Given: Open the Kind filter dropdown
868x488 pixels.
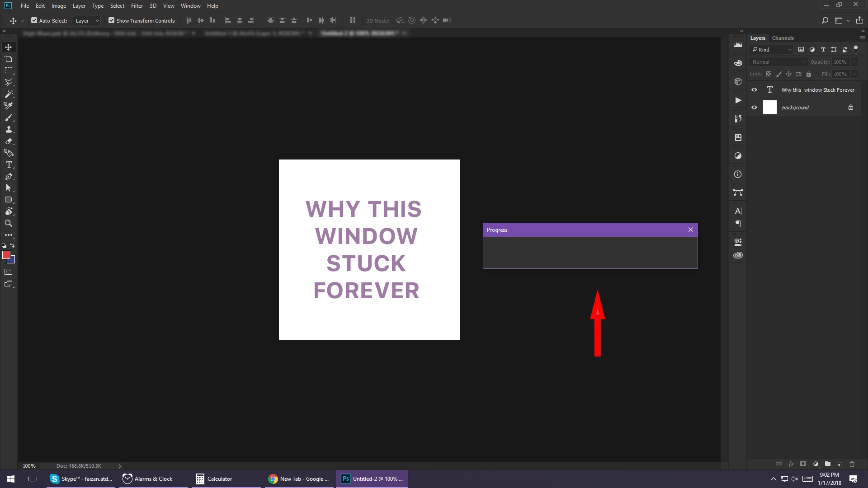Looking at the screenshot, I should click(x=771, y=50).
